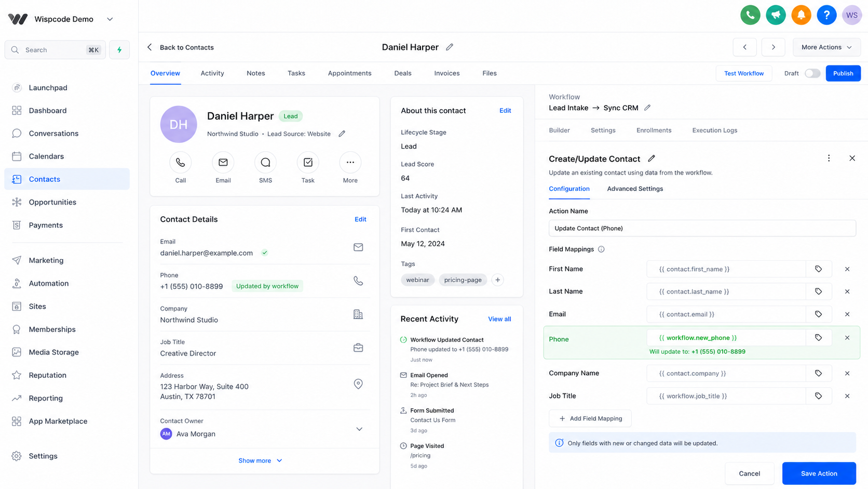Expand the Contact Owner dropdown chevron
Image resolution: width=868 pixels, height=489 pixels.
(359, 429)
